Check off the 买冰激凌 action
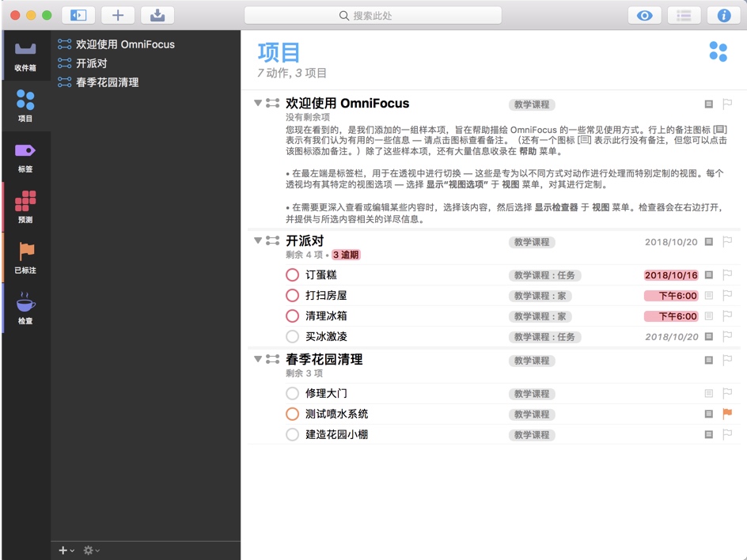Viewport: 747px width, 560px height. click(x=292, y=336)
